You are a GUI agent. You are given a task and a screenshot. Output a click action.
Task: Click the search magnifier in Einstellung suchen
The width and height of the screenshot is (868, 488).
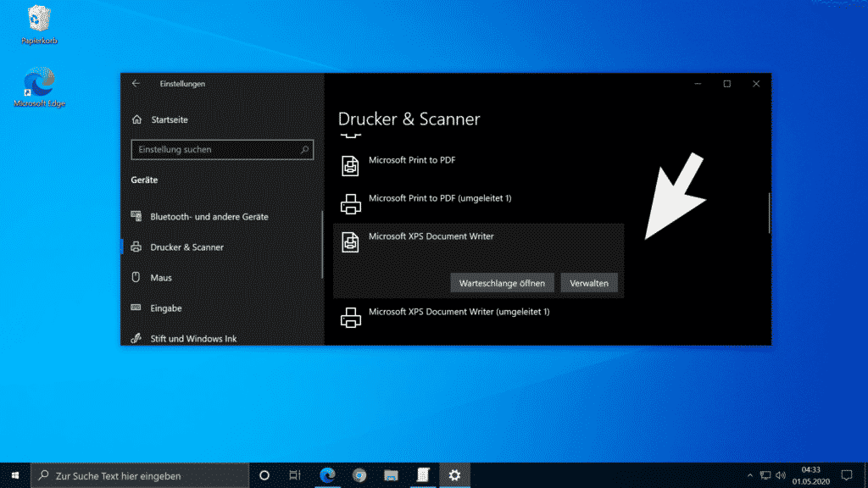304,149
